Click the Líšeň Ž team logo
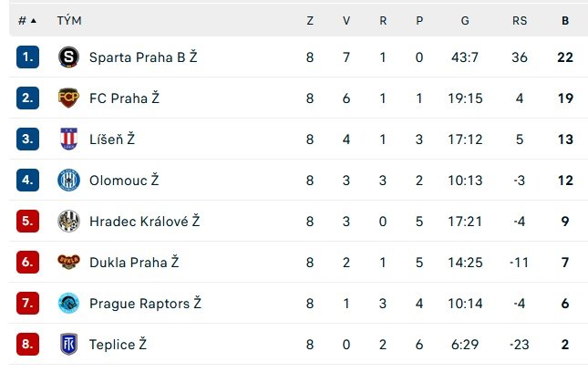Image resolution: width=588 pixels, height=372 pixels. [x=68, y=139]
